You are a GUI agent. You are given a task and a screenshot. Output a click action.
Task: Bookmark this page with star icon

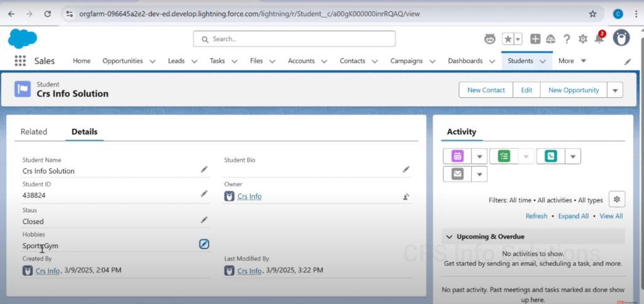click(592, 13)
